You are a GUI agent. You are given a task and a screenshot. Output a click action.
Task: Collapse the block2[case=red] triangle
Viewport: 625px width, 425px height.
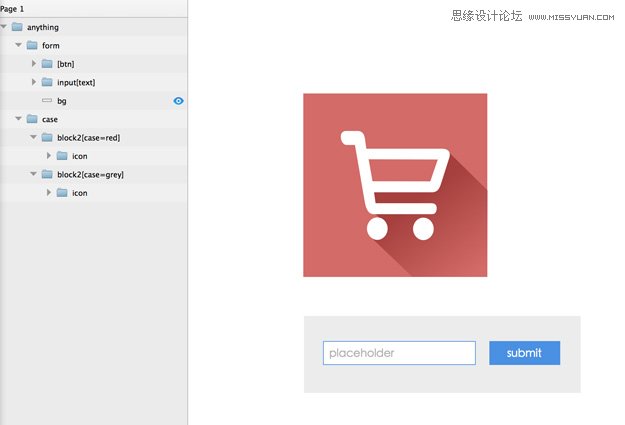(x=33, y=137)
